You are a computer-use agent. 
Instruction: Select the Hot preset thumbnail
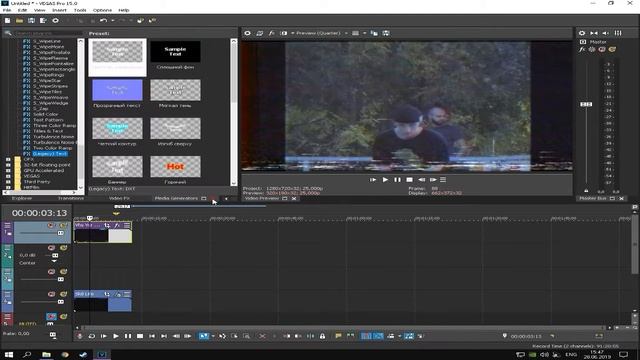coord(175,167)
